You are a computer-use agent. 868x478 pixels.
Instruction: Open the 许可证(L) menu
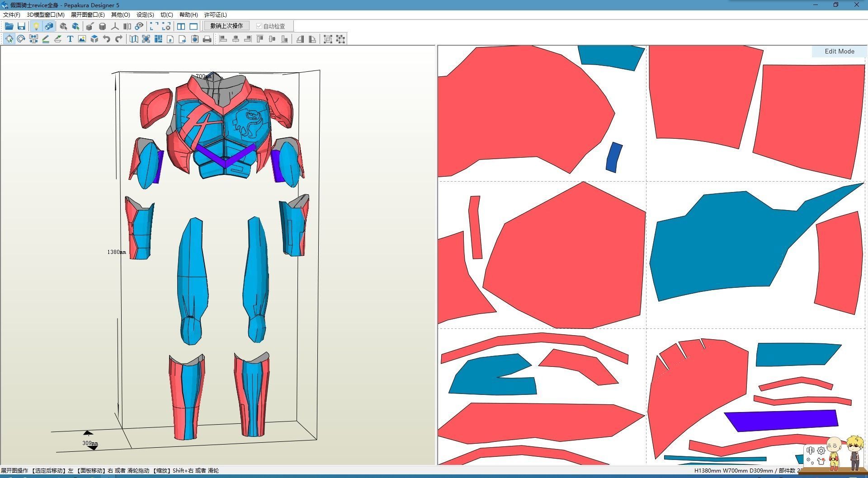(216, 14)
